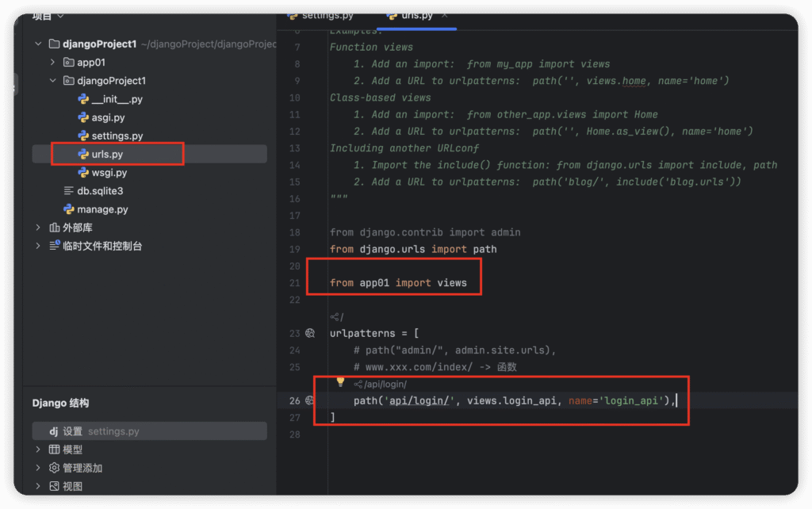Close the urls.py editor tab

(x=445, y=15)
